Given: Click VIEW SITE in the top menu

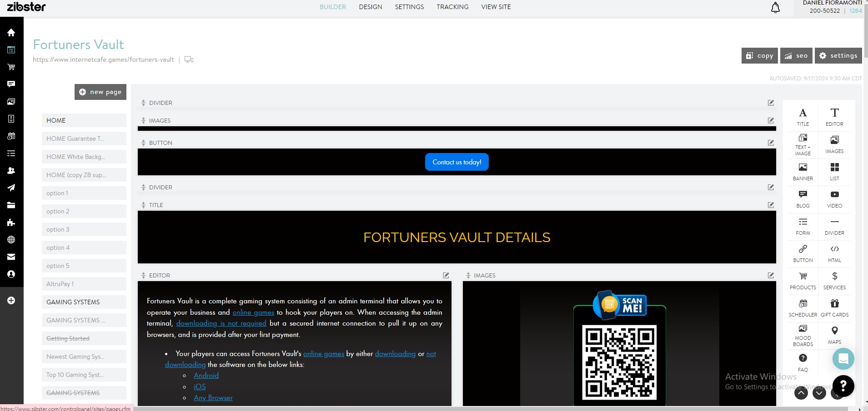Looking at the screenshot, I should (x=496, y=7).
